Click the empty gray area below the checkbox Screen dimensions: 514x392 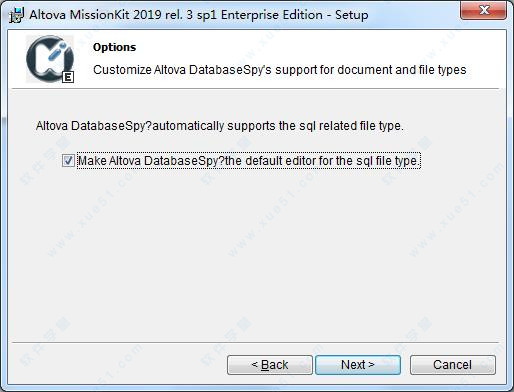[257, 253]
